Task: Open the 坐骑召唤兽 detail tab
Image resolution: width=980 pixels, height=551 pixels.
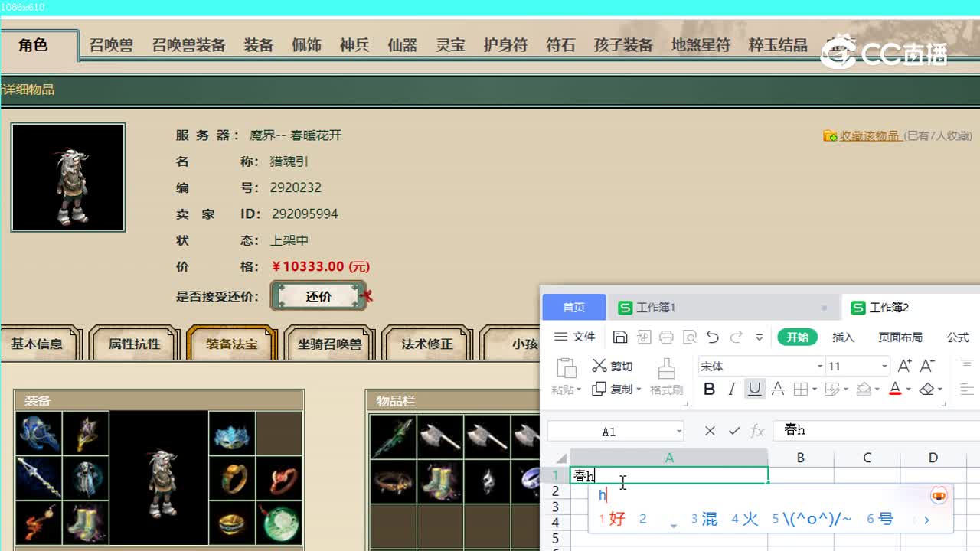Action: [329, 344]
